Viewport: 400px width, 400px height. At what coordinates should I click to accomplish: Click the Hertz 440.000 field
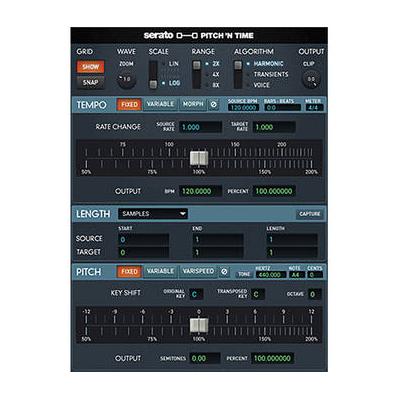(x=271, y=275)
